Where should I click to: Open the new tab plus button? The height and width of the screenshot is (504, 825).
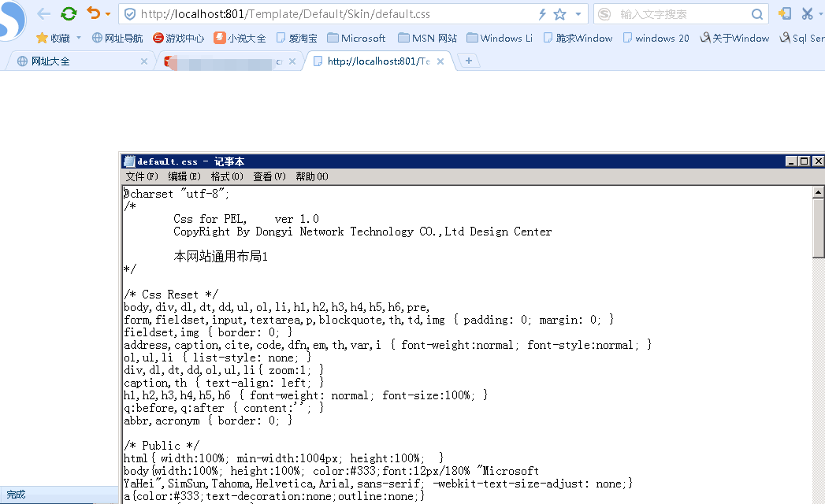point(469,61)
